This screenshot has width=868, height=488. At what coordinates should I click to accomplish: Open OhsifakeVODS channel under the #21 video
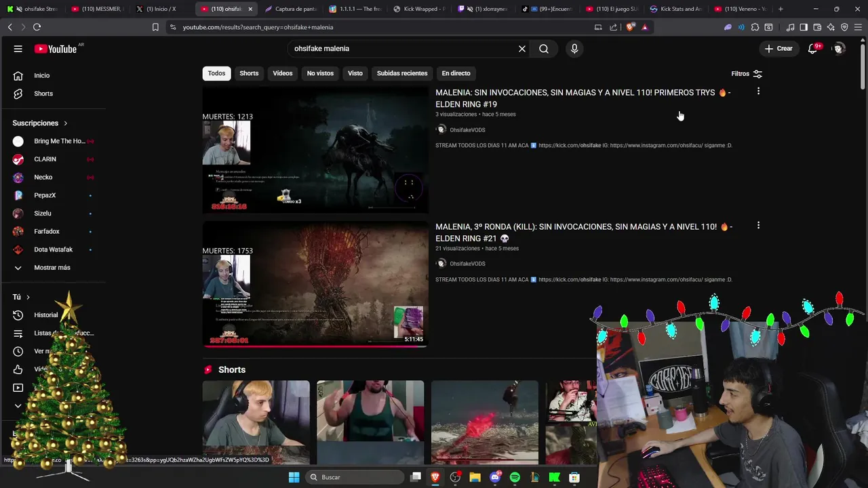pos(467,264)
